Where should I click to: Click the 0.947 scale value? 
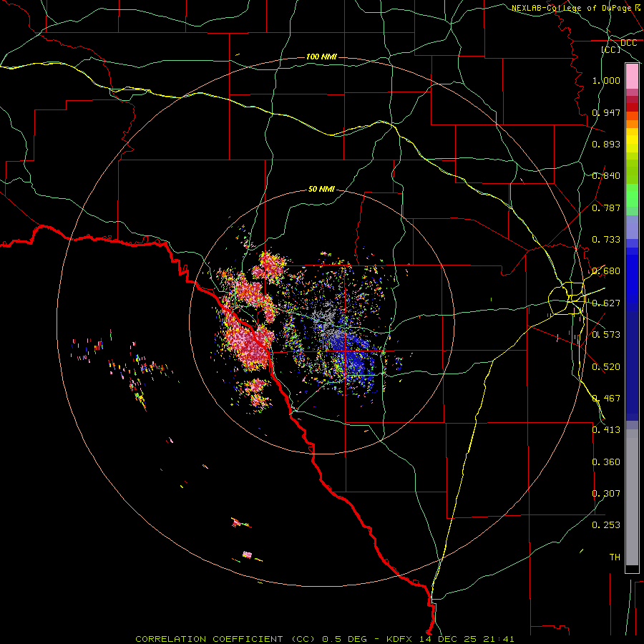(x=606, y=112)
